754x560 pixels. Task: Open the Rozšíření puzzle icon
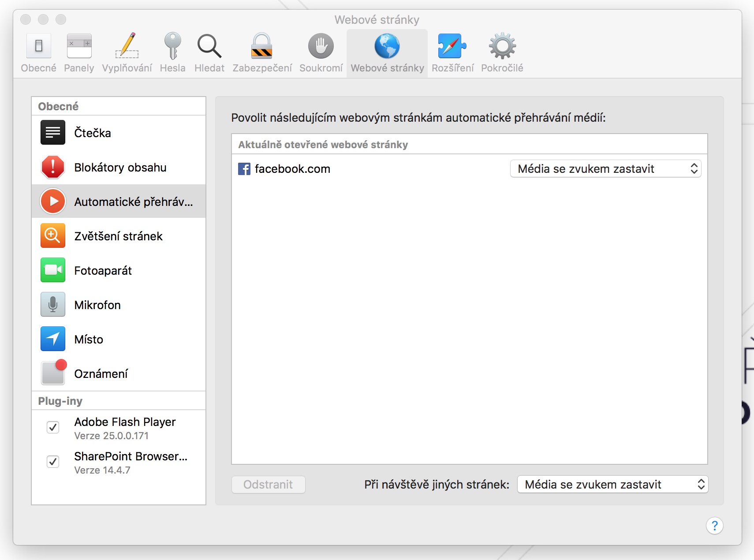[452, 46]
